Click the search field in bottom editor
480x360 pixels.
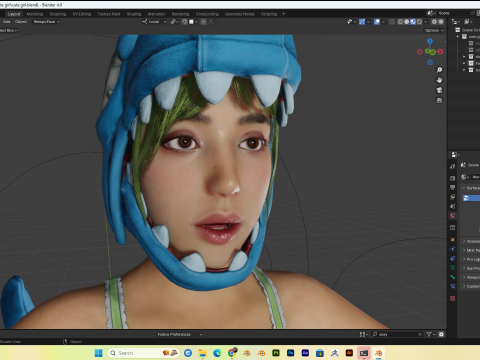(x=397, y=334)
